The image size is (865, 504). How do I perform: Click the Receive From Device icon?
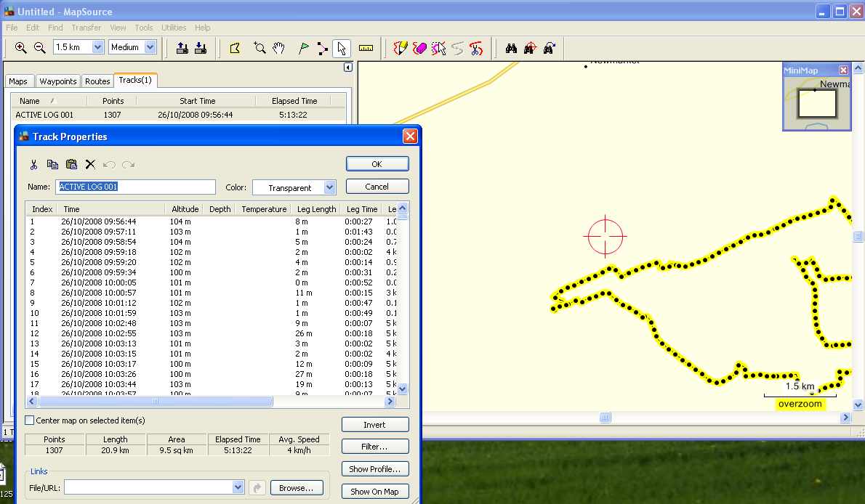click(x=201, y=48)
